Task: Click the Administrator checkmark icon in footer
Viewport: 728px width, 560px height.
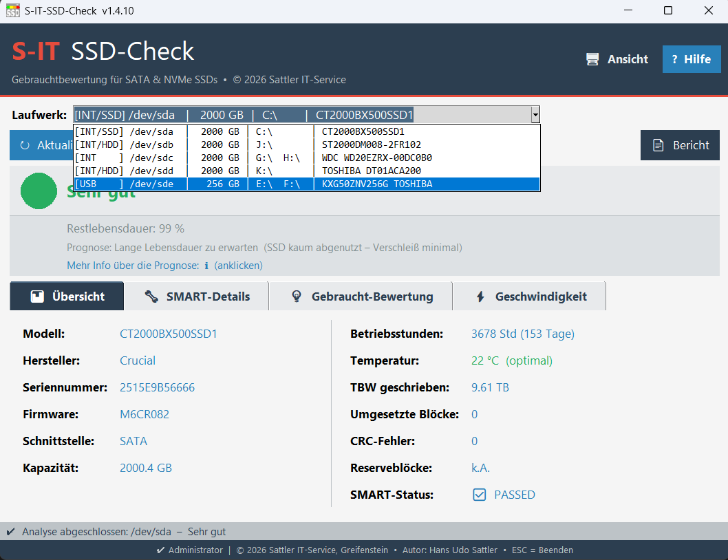Action: point(160,550)
